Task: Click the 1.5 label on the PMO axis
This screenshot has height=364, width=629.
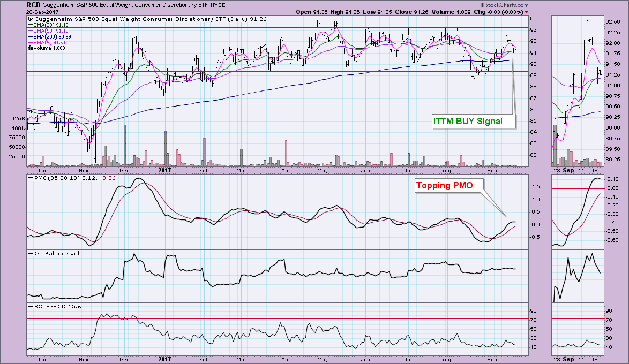Action: [536, 187]
